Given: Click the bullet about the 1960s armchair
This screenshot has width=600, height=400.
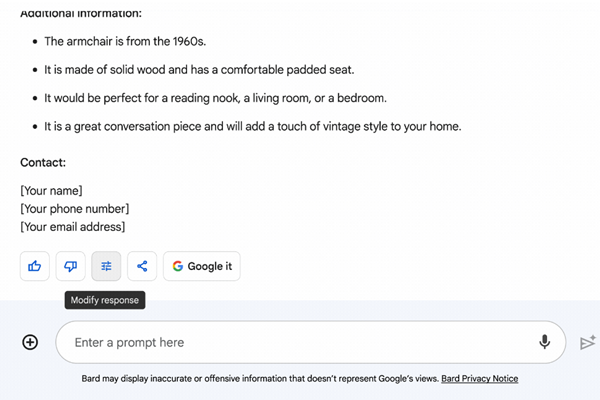Looking at the screenshot, I should [125, 41].
